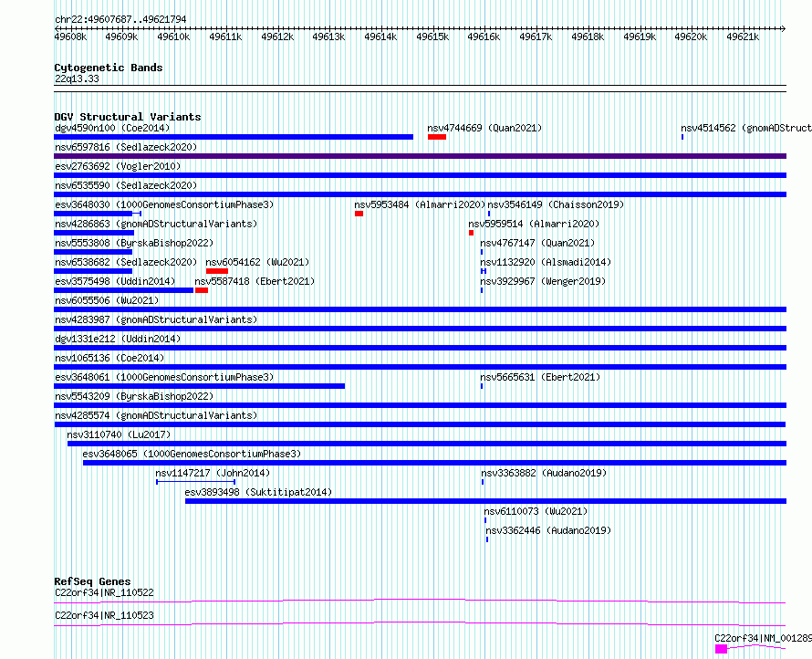
Task: Click nsv1132920 (Alsmadi2014) label
Action: pos(546,262)
